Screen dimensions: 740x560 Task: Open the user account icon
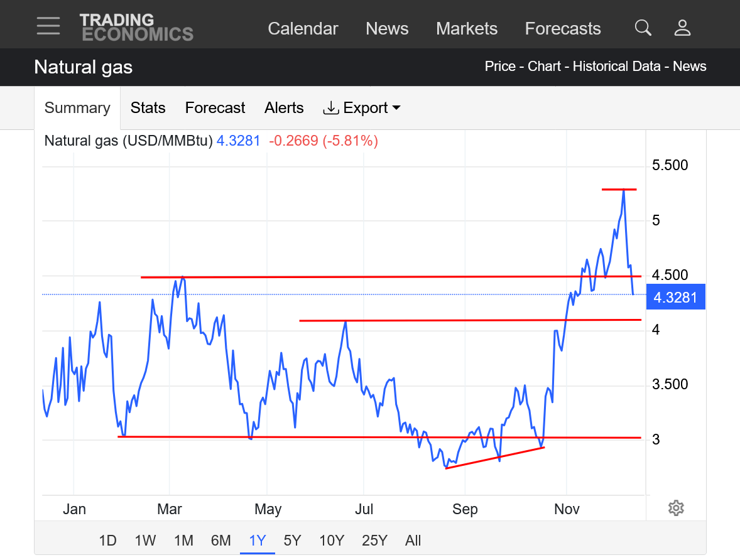pos(682,28)
